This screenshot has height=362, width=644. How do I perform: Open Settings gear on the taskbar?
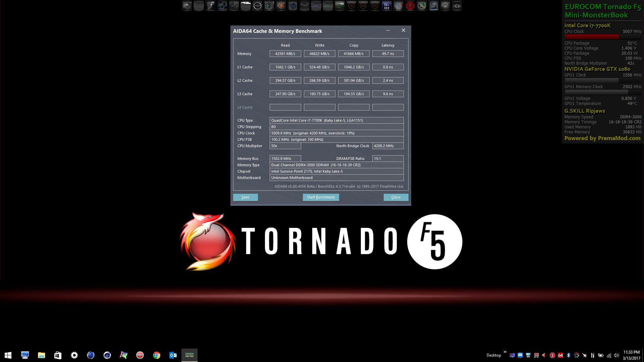74,355
